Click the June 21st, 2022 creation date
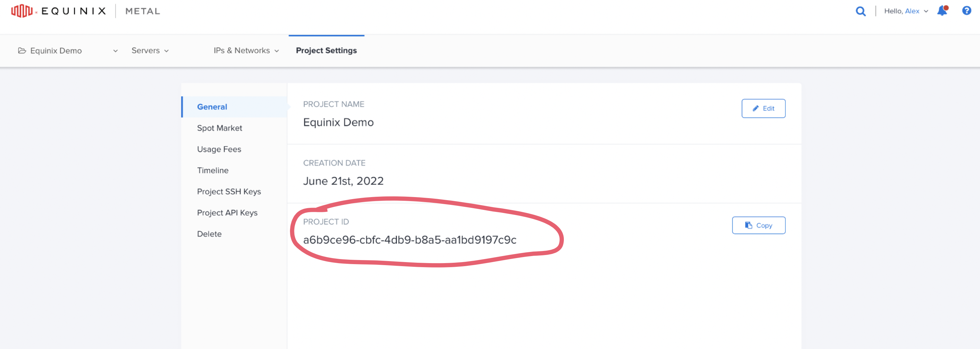 click(343, 181)
